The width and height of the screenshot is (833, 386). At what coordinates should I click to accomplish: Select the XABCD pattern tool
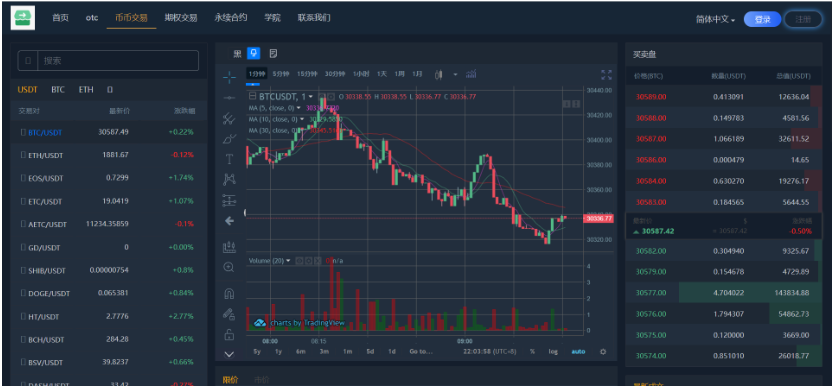229,179
